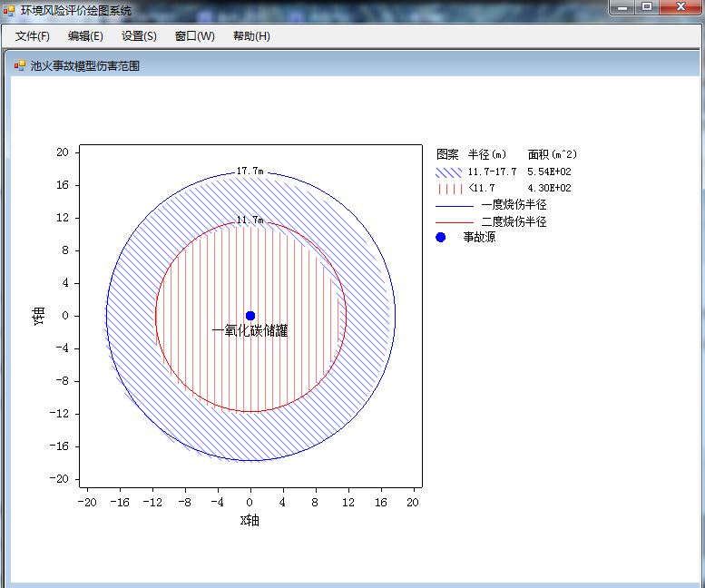Click the 4.30E+02 area value

coord(549,188)
